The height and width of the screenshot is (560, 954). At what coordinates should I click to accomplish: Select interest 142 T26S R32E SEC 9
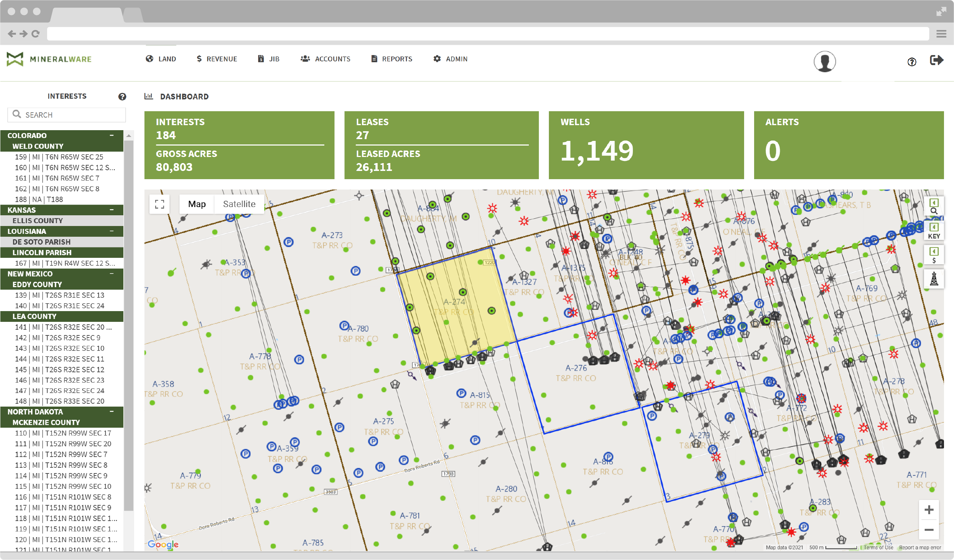point(62,337)
